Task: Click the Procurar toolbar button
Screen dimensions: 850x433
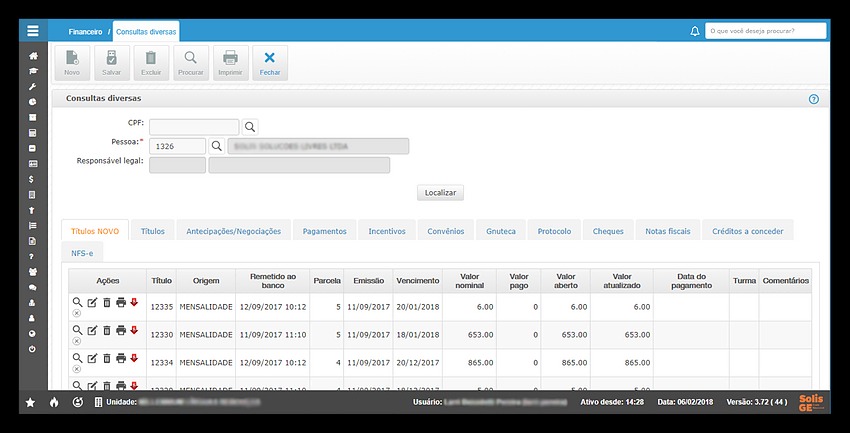Action: pyautogui.click(x=190, y=62)
